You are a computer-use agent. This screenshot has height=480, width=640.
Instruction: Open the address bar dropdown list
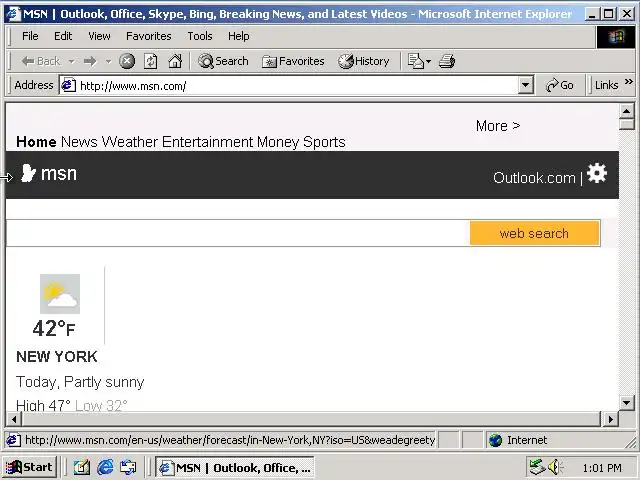526,85
